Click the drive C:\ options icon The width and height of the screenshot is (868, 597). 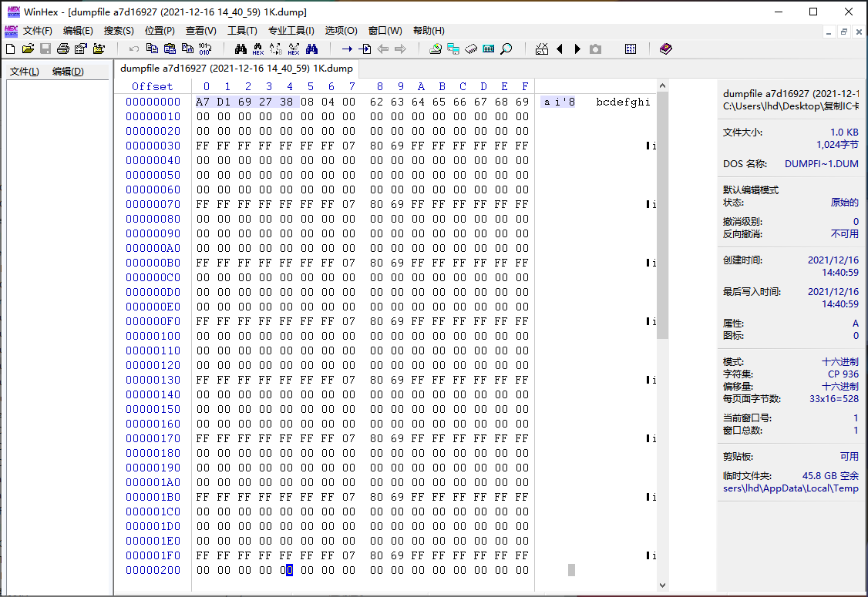(x=542, y=49)
